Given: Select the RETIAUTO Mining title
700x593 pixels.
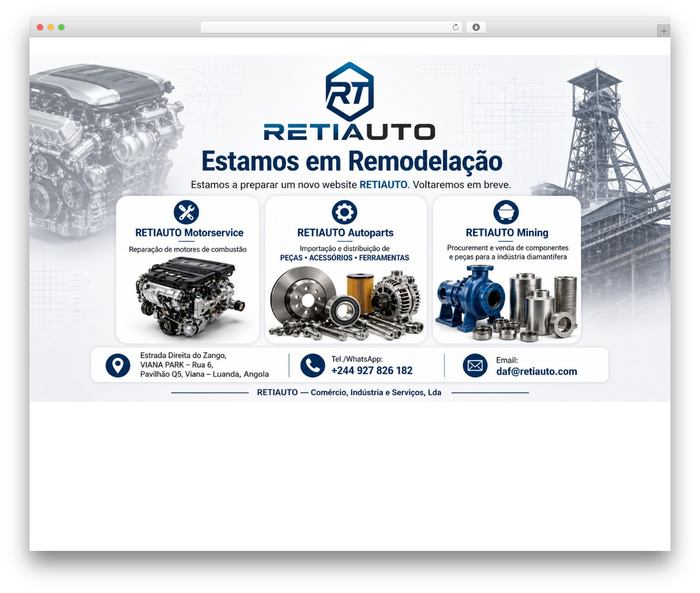Looking at the screenshot, I should coord(507,233).
